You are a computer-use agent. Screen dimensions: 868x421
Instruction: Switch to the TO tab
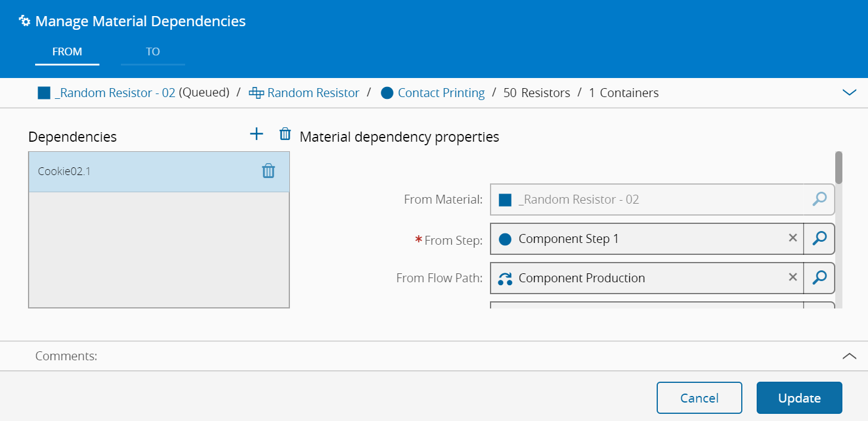coord(153,52)
